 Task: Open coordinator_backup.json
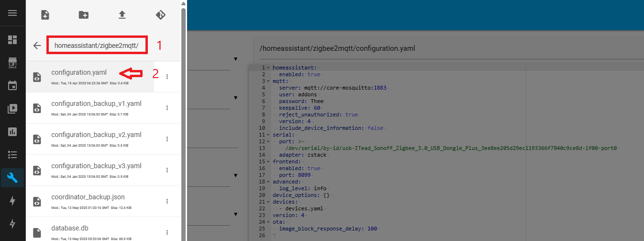point(88,197)
